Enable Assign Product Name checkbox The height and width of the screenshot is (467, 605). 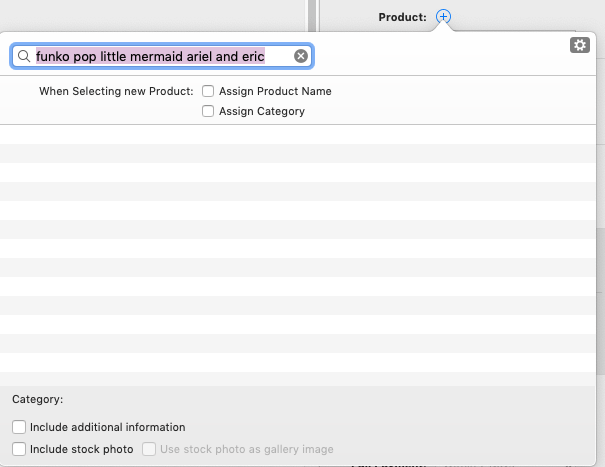click(x=208, y=91)
